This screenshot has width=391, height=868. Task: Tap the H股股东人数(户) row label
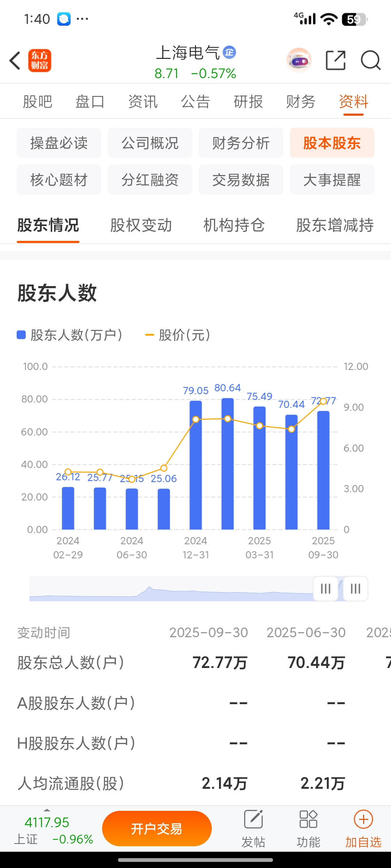click(76, 743)
